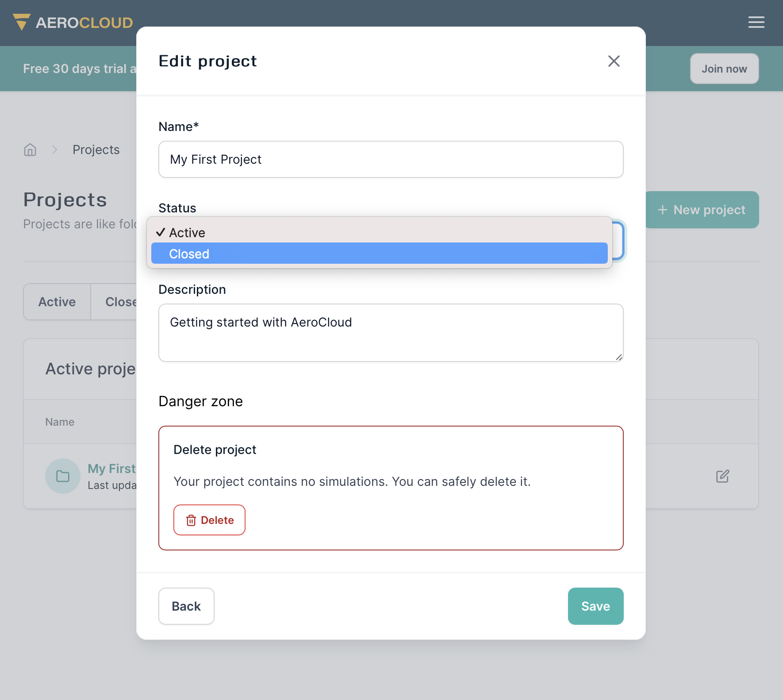
Task: Click the edit pencil icon for the project row
Action: click(x=722, y=476)
